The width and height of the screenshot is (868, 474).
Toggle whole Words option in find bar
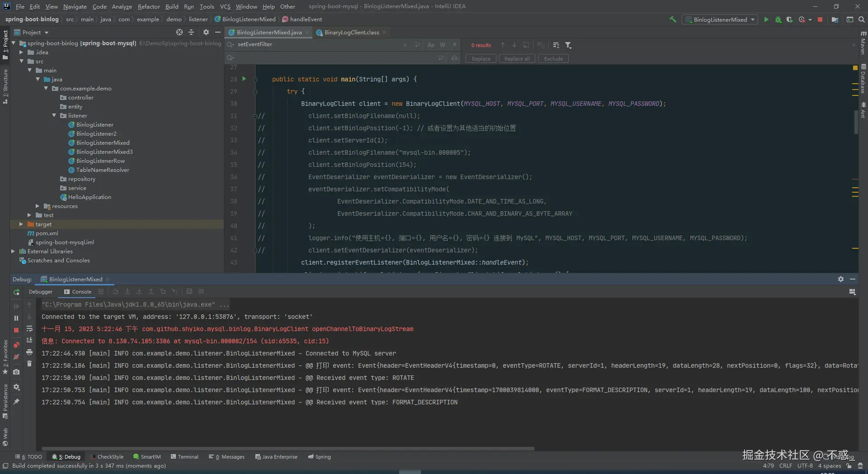442,45
